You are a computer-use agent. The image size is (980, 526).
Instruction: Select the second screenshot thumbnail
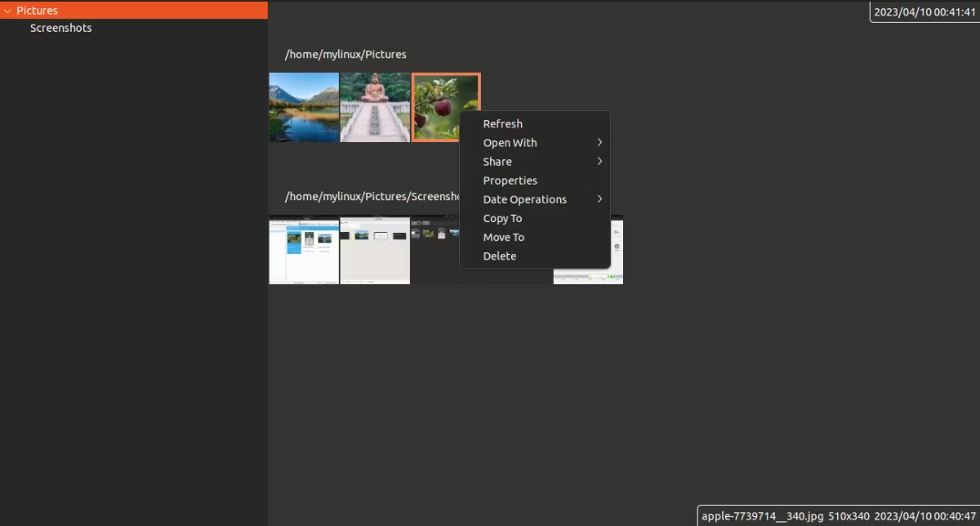click(375, 250)
